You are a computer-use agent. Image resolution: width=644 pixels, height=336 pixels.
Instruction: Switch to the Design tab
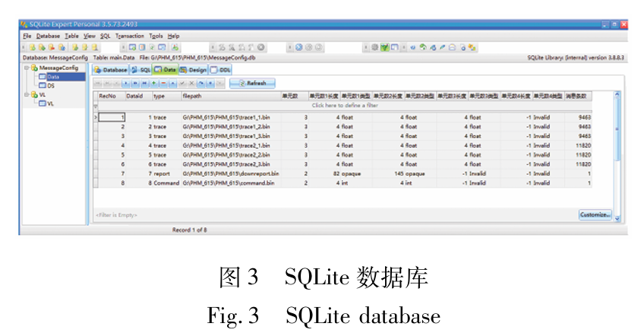[x=193, y=70]
